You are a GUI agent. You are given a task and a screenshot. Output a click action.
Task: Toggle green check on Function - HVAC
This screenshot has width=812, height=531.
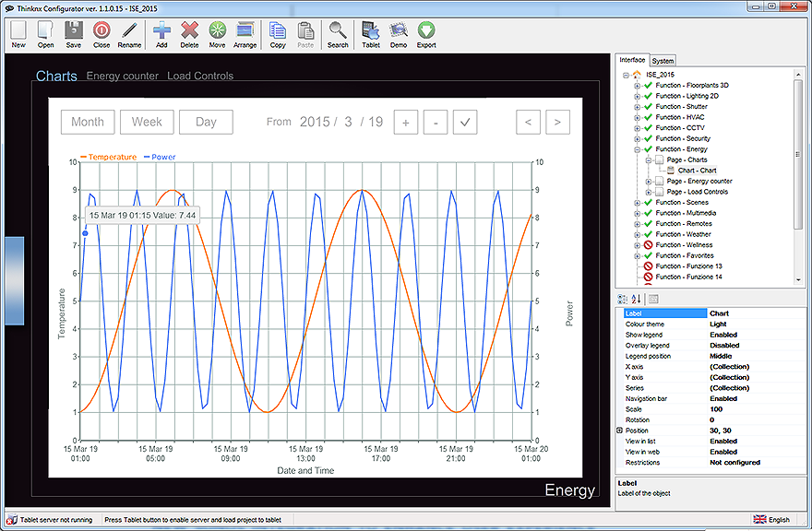pyautogui.click(x=648, y=117)
